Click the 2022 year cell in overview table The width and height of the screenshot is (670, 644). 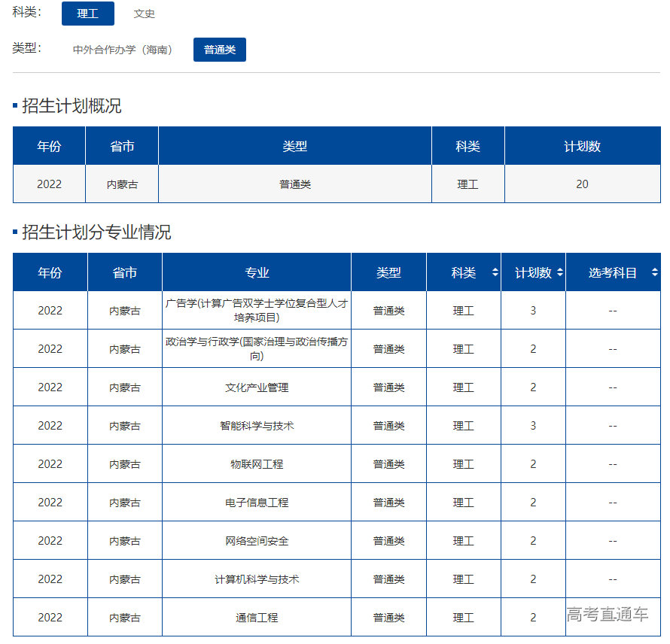pos(48,184)
